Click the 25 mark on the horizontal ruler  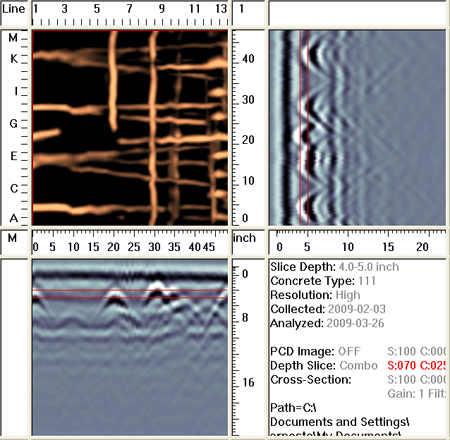click(x=134, y=247)
